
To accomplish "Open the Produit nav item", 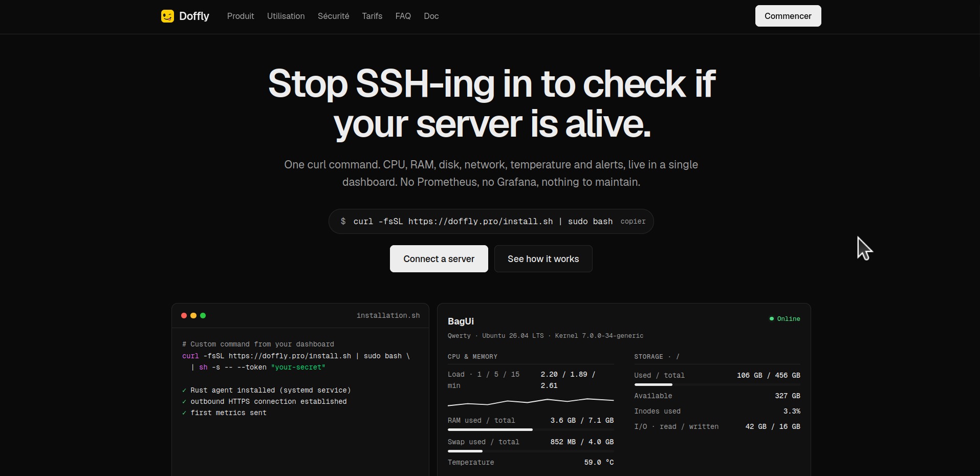I will pyautogui.click(x=241, y=16).
